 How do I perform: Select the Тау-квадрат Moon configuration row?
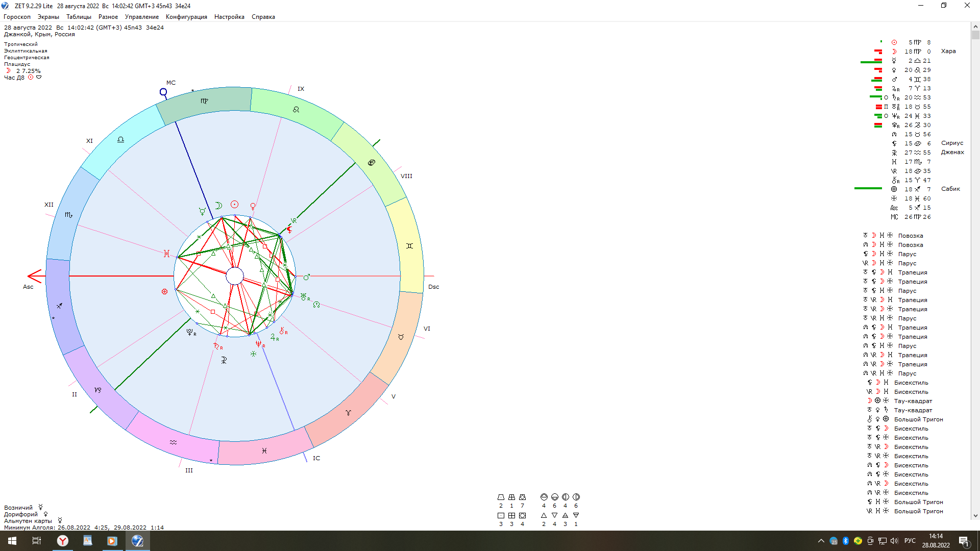pos(913,401)
